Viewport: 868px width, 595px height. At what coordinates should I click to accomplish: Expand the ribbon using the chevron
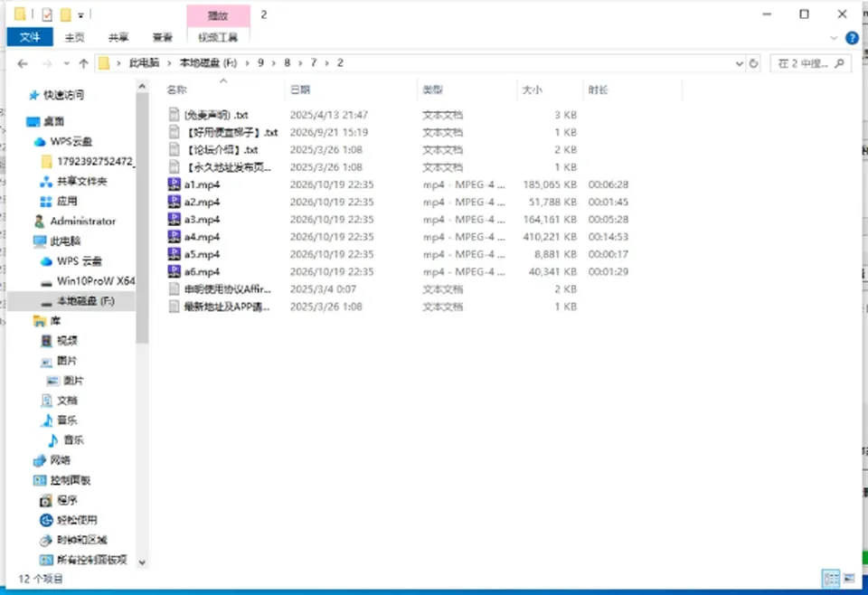click(x=834, y=38)
